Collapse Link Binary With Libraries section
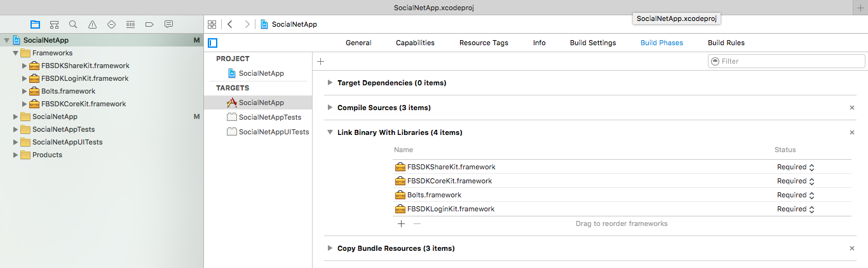 click(x=329, y=132)
